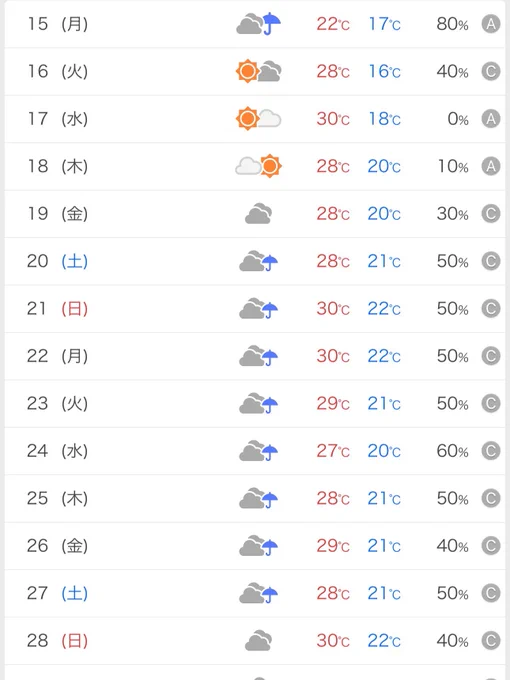Image resolution: width=510 pixels, height=680 pixels.
Task: Click the 0% precipitation value on the 17th
Action: coord(458,118)
